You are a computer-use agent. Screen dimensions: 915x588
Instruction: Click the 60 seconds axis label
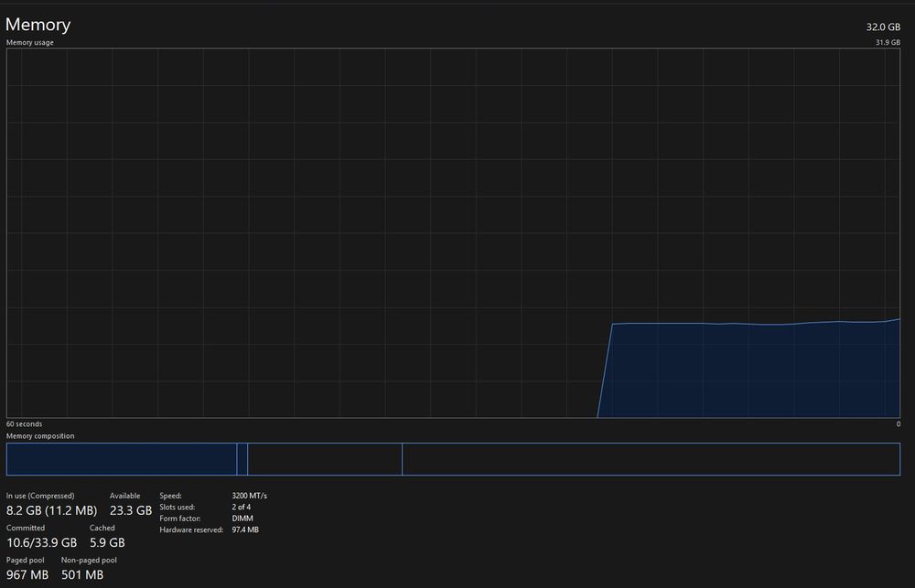[x=24, y=424]
